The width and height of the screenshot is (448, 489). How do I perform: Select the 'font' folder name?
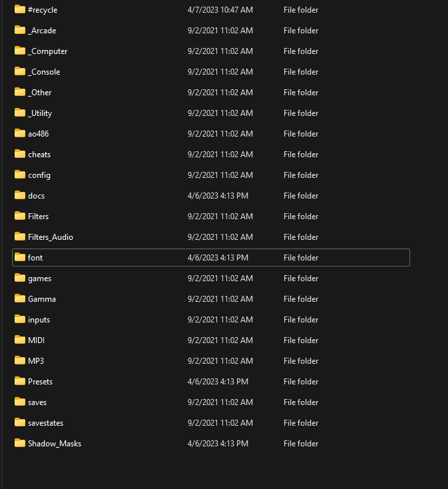pos(35,258)
